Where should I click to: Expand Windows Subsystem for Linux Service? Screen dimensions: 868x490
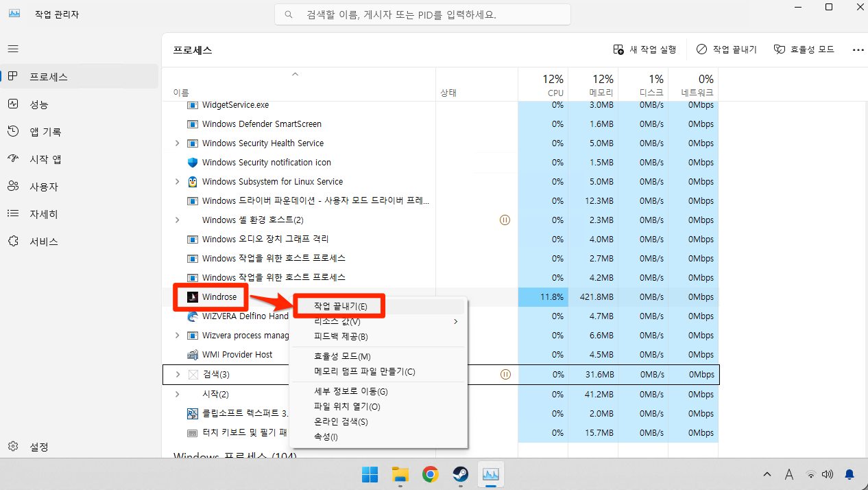point(177,182)
